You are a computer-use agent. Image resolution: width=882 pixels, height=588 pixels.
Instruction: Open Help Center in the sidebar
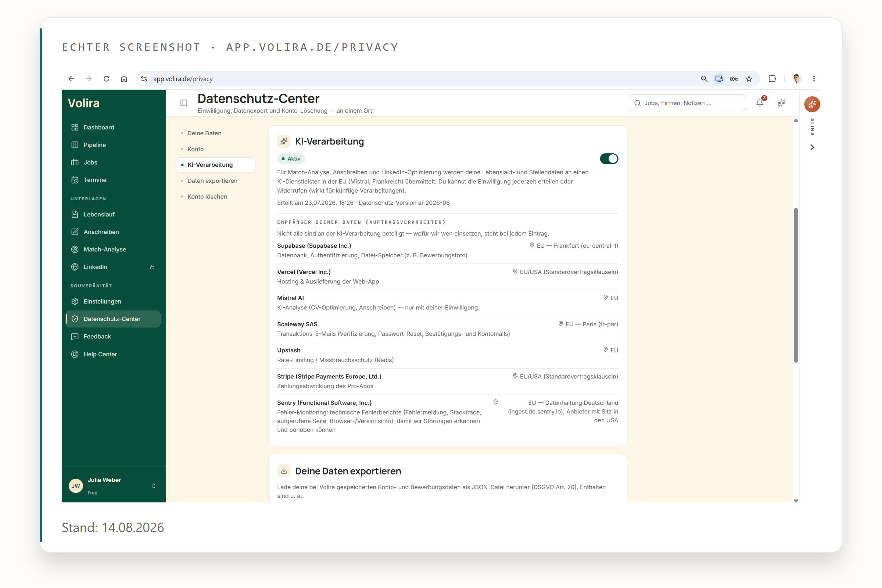[113, 354]
